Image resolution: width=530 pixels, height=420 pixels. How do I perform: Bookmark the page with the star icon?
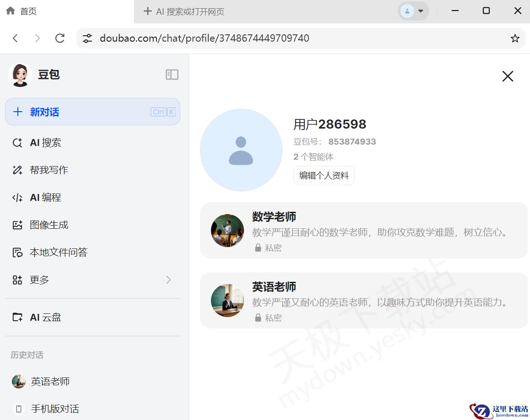coord(515,38)
